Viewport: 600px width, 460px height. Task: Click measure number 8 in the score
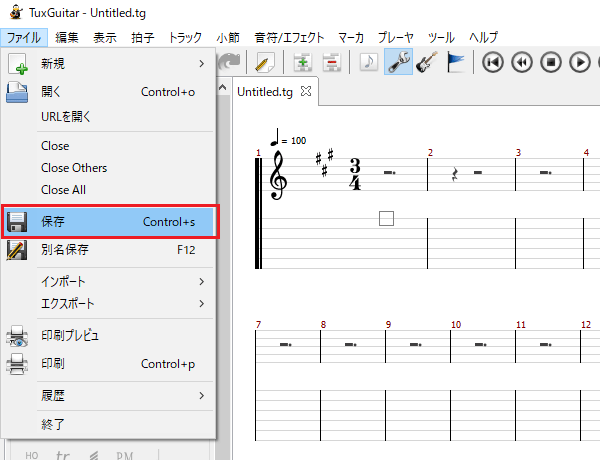coord(323,325)
